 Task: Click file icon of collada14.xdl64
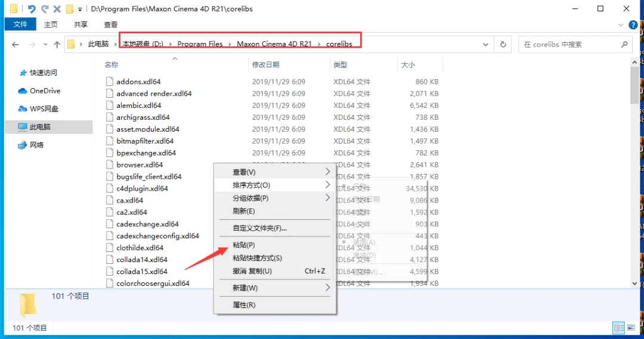pyautogui.click(x=109, y=260)
